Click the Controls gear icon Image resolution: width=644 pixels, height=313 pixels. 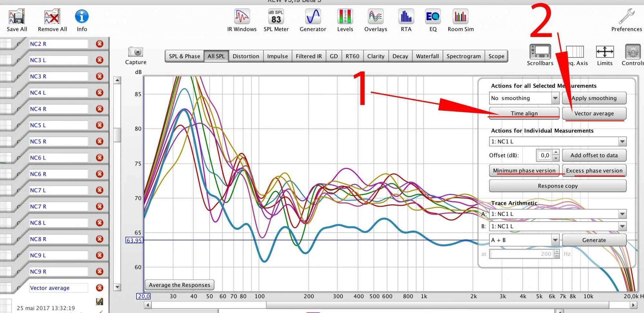pos(633,51)
